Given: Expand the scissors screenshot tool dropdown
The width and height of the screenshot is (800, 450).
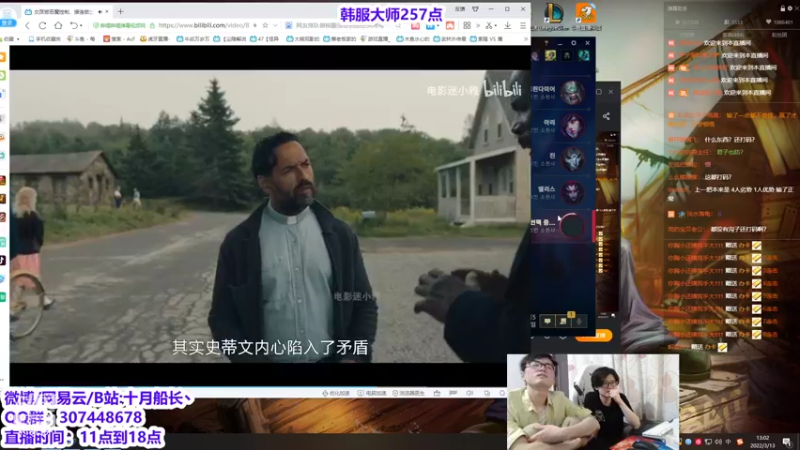Looking at the screenshot, I should (x=496, y=26).
